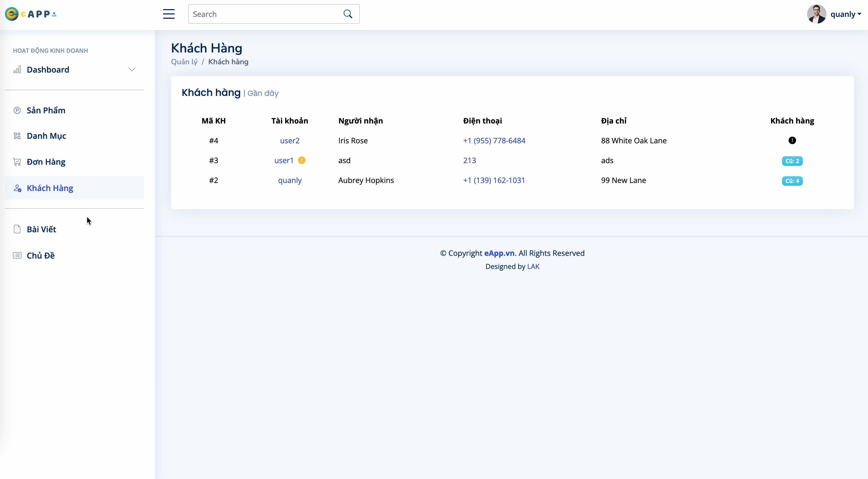
Task: Open the user1 account link
Action: [x=284, y=161]
